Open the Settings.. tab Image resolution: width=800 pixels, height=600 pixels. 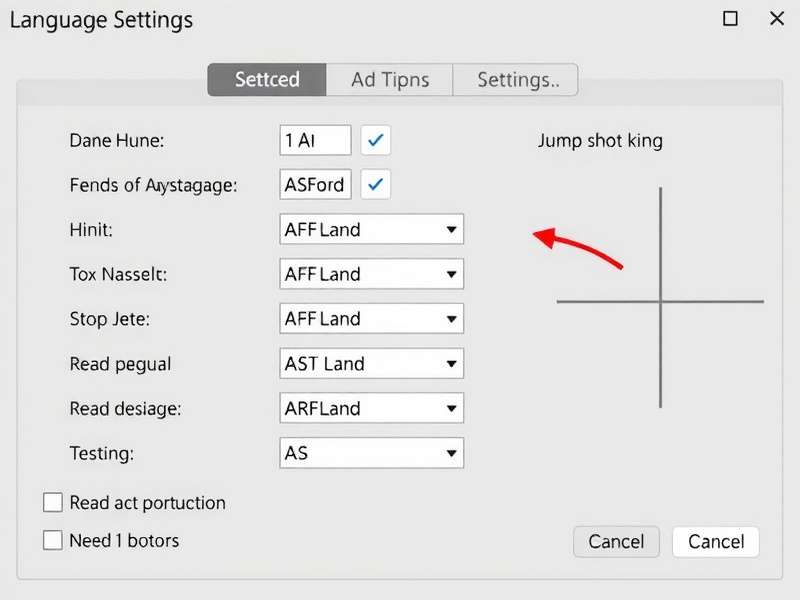click(x=516, y=79)
